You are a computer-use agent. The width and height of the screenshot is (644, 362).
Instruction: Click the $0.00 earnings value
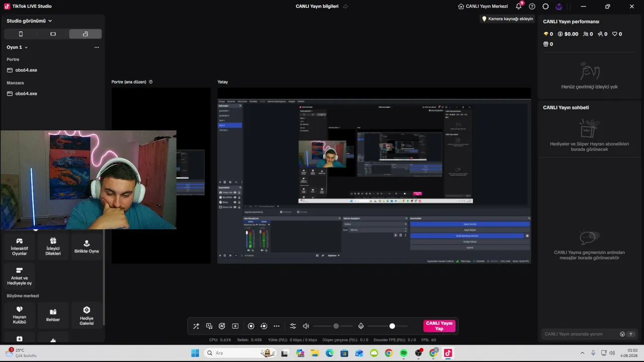pyautogui.click(x=568, y=34)
